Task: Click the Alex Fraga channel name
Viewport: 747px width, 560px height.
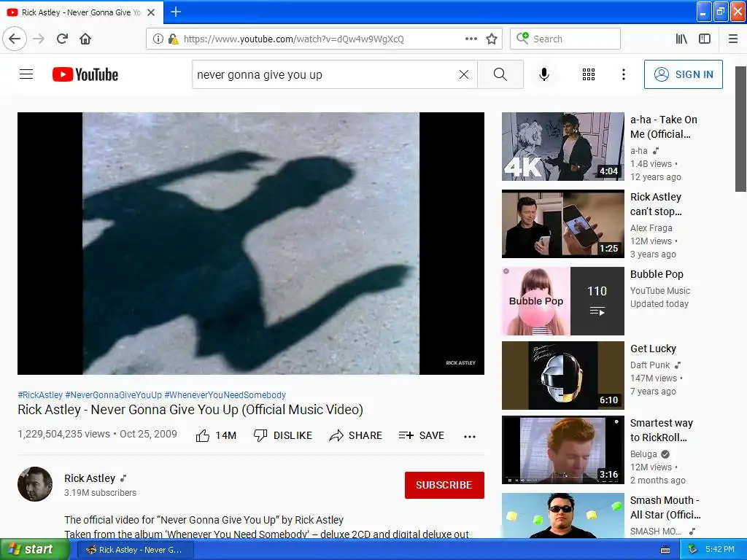Action: point(651,228)
